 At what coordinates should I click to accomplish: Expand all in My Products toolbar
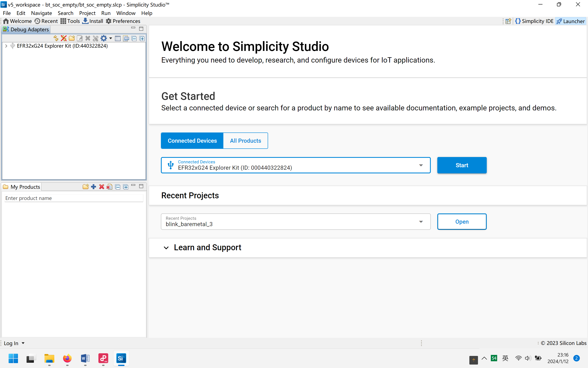pyautogui.click(x=126, y=187)
